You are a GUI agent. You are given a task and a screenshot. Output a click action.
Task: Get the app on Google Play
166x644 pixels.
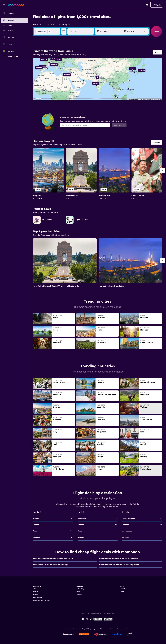coord(98,619)
